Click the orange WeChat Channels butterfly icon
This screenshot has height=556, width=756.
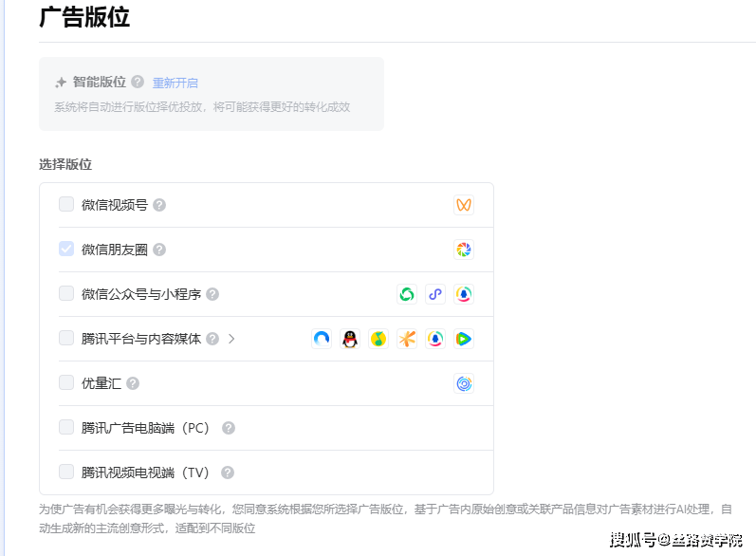click(464, 205)
